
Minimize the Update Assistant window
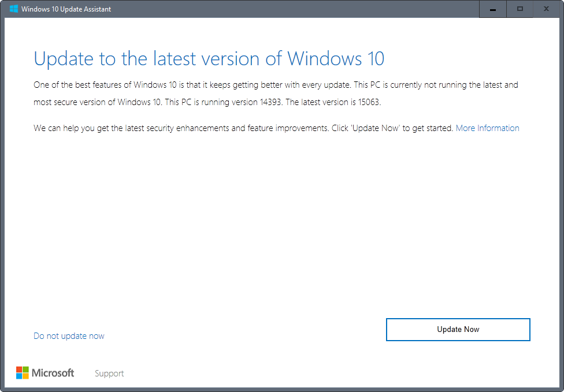pyautogui.click(x=493, y=9)
